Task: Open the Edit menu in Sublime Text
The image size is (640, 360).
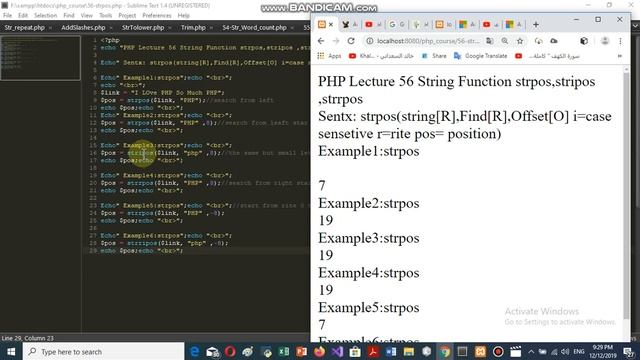Action: [23, 16]
